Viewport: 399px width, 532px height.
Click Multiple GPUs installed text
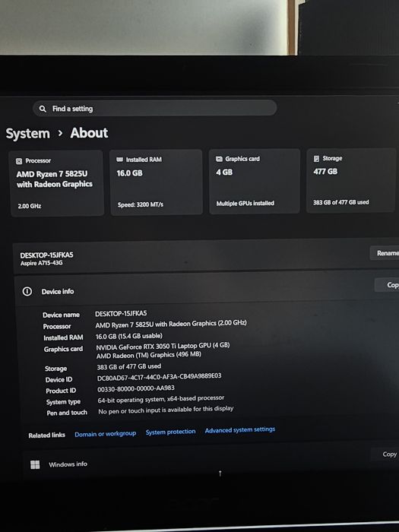245,203
